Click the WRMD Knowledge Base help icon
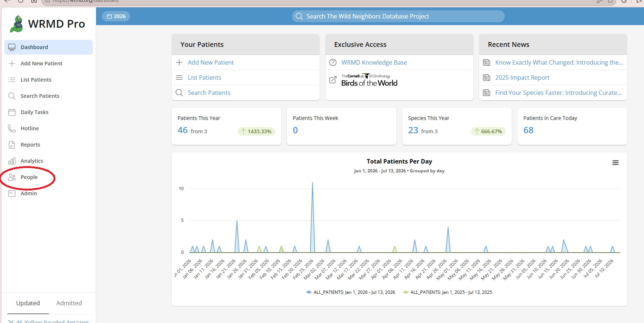Viewport: 644px width, 323px height. coord(333,62)
